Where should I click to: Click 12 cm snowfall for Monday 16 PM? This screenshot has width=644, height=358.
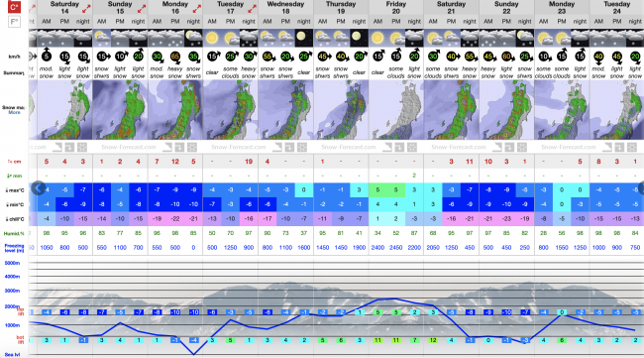[175, 162]
